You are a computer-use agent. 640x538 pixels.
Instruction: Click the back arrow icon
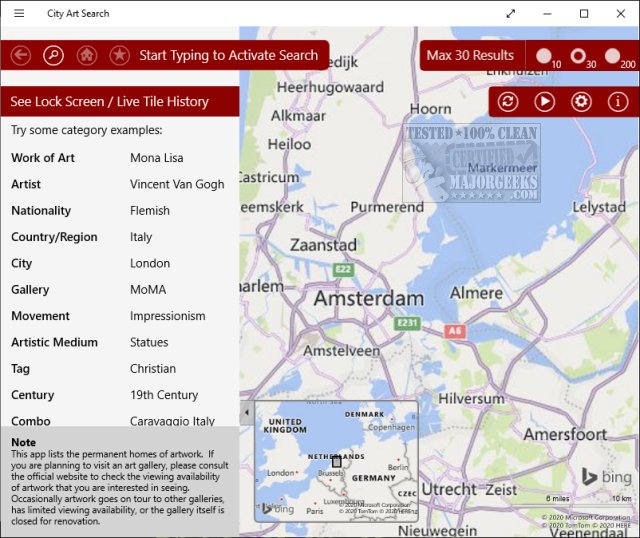pyautogui.click(x=20, y=55)
